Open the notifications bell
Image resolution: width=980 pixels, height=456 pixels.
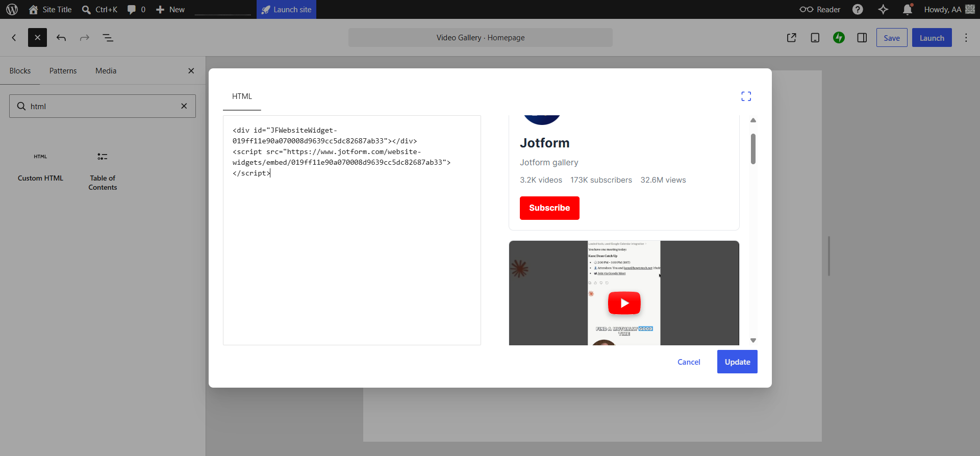click(x=907, y=9)
